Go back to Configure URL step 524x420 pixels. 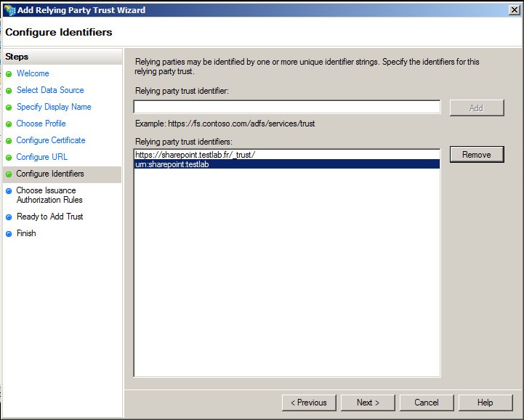pos(41,157)
